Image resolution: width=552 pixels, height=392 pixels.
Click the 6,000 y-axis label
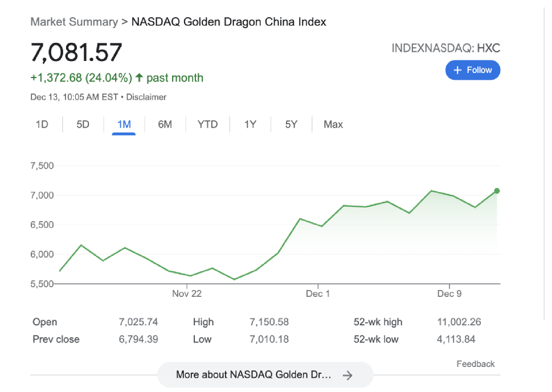[42, 254]
